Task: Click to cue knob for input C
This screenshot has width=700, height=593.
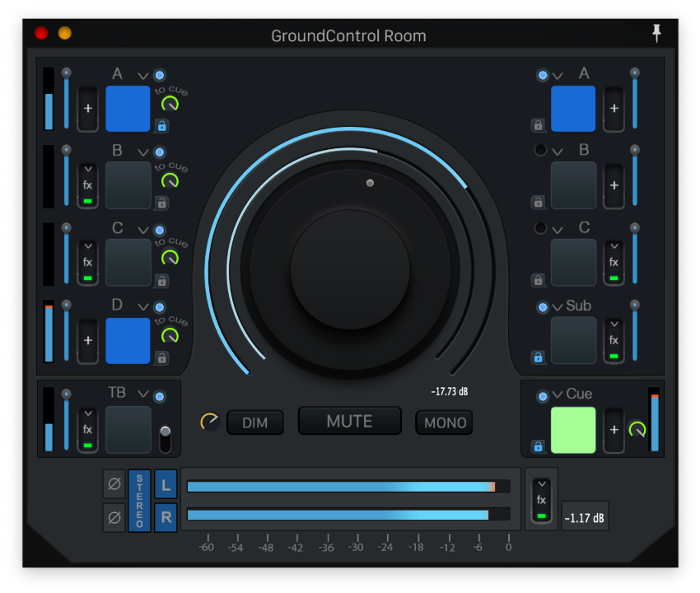Action: [170, 258]
